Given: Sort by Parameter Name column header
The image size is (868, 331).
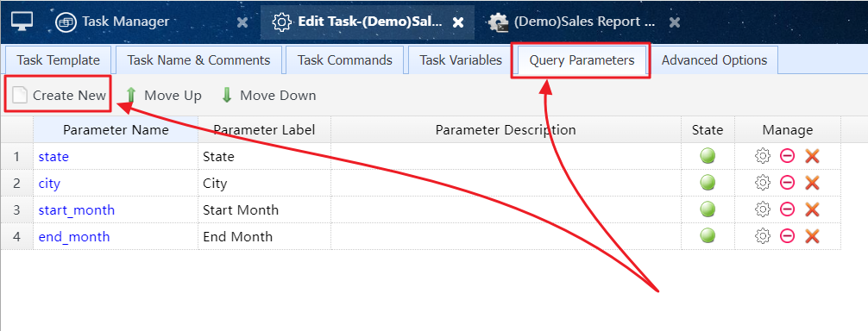Looking at the screenshot, I should (116, 130).
